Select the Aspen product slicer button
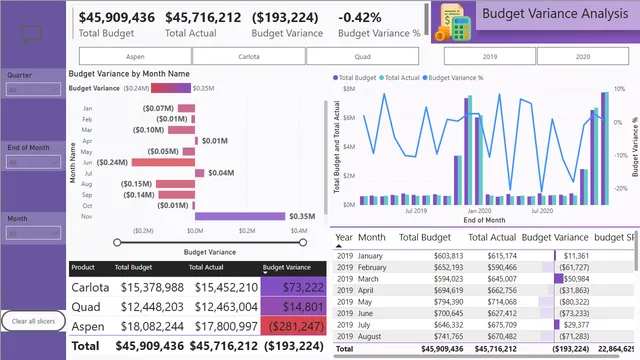 135,56
